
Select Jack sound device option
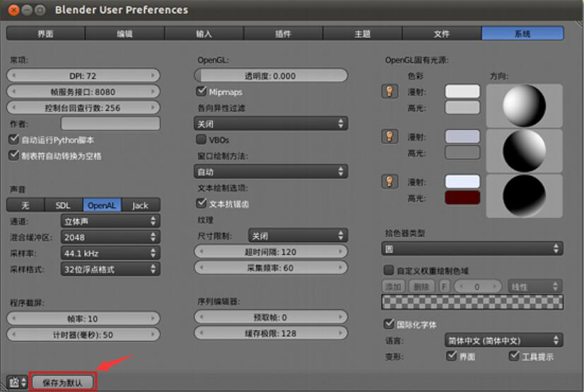point(141,206)
